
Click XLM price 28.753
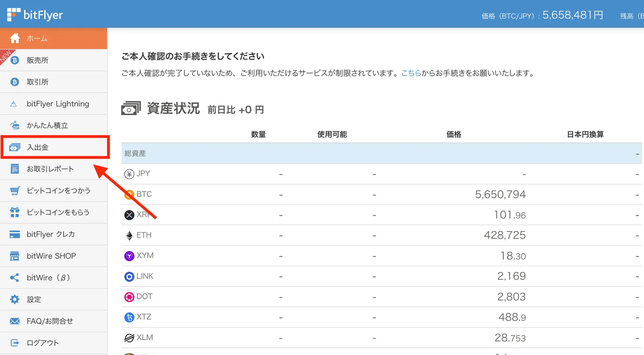pyautogui.click(x=510, y=338)
